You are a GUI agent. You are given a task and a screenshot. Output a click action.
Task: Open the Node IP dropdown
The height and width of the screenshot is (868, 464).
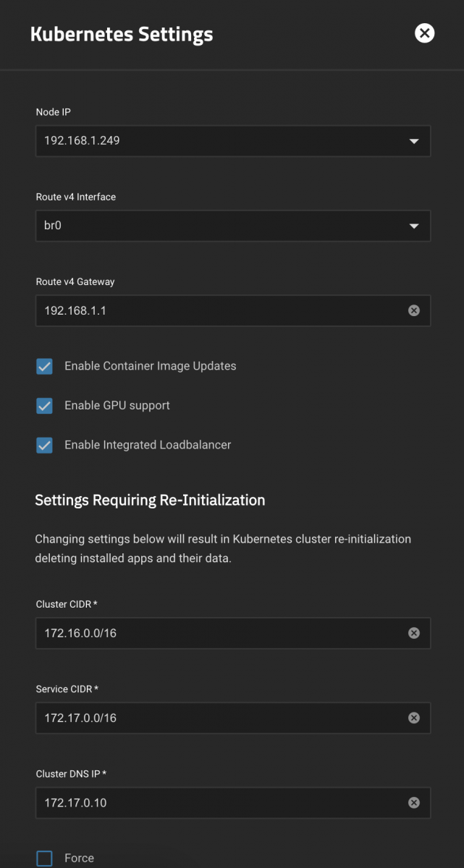click(233, 141)
